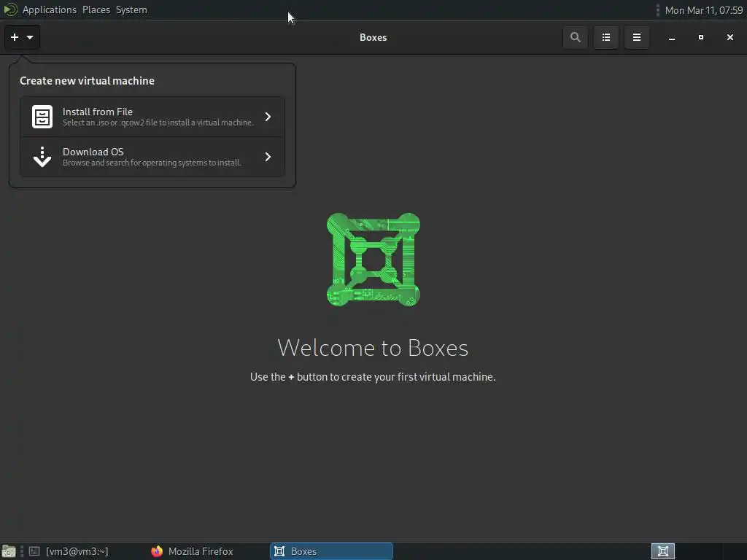
Task: Close the Boxes window
Action: click(x=729, y=37)
